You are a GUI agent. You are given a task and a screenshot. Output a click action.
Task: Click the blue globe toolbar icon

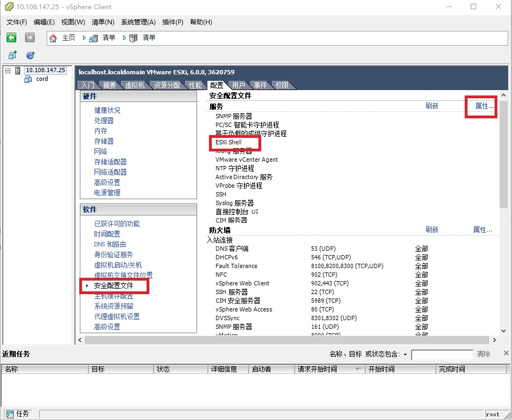(x=30, y=55)
